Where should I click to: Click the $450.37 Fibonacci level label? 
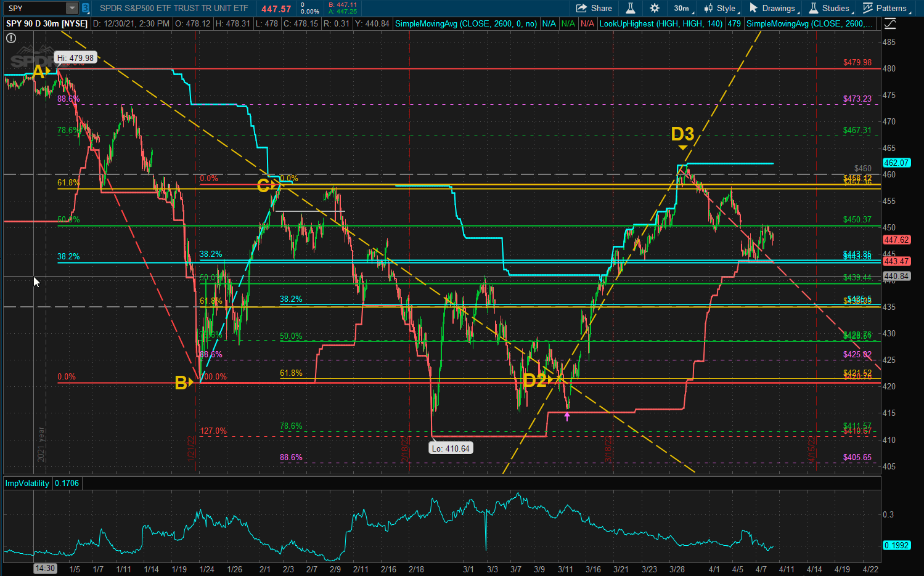point(857,219)
